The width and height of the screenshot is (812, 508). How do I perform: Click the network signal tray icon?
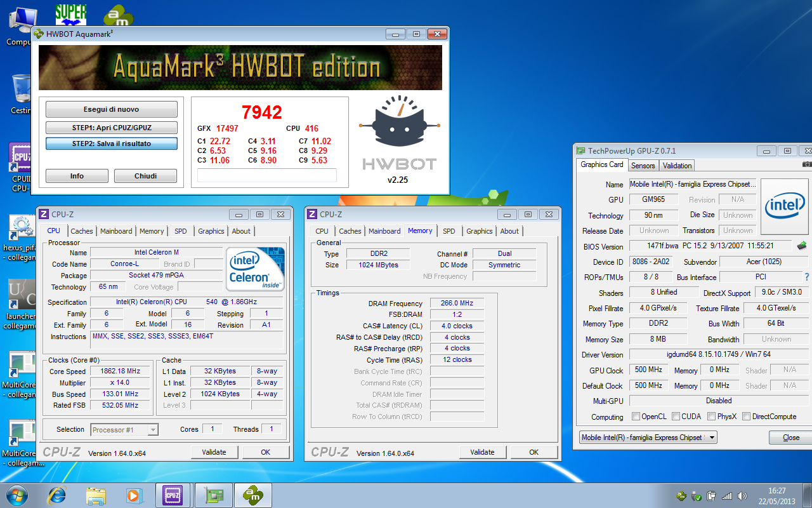click(x=726, y=495)
